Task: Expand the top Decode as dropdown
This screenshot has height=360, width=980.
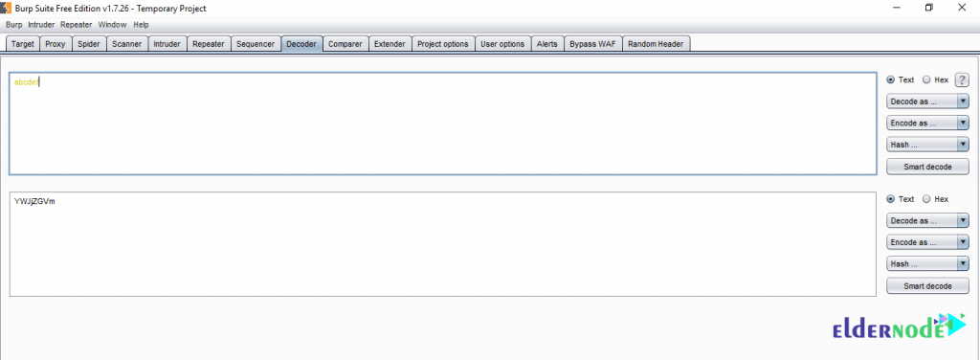Action: click(927, 101)
